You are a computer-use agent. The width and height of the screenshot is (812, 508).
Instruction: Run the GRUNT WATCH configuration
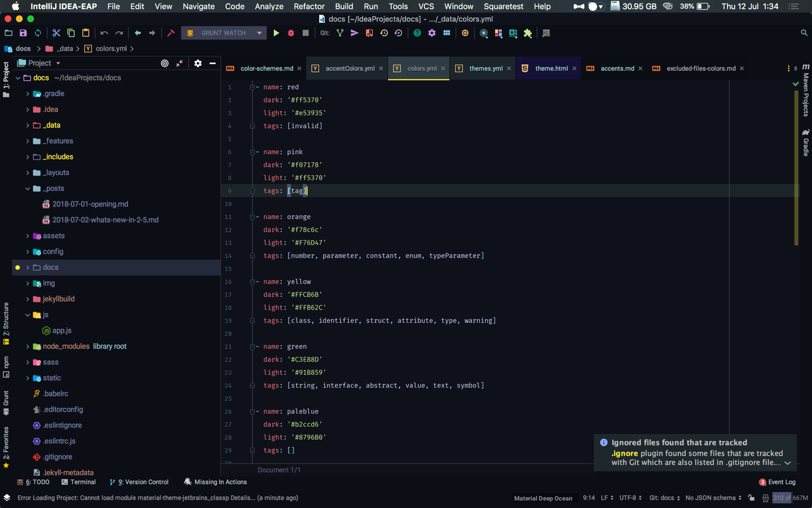(x=276, y=33)
